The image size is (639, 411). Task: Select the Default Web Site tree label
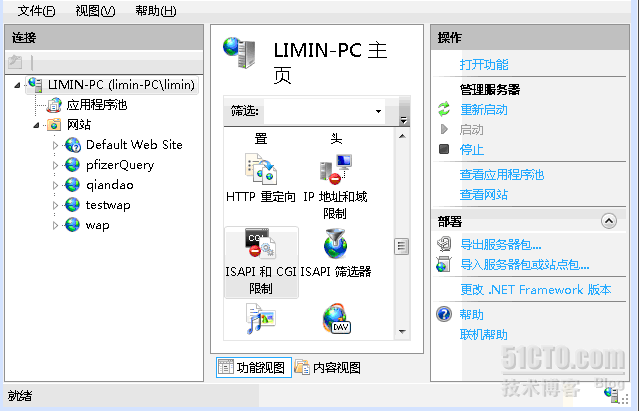pyautogui.click(x=134, y=145)
